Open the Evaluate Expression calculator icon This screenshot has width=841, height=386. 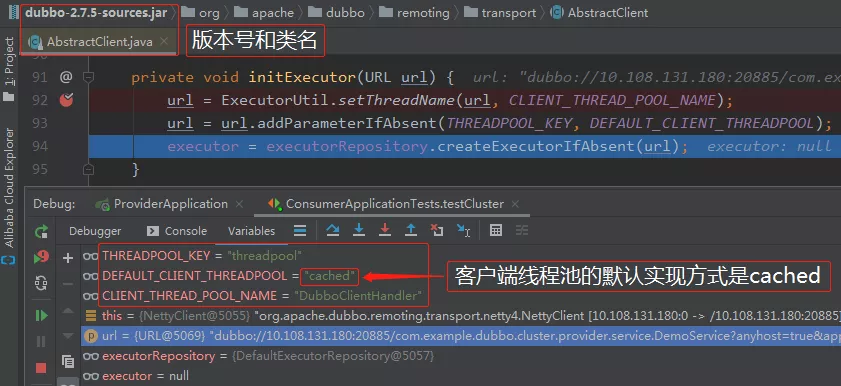[496, 231]
